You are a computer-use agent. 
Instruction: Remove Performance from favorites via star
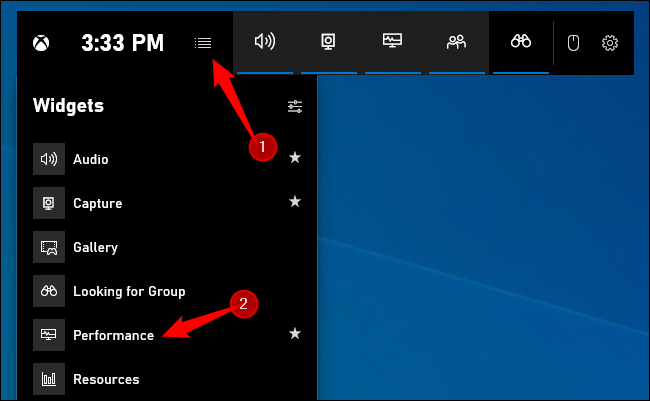coord(295,334)
